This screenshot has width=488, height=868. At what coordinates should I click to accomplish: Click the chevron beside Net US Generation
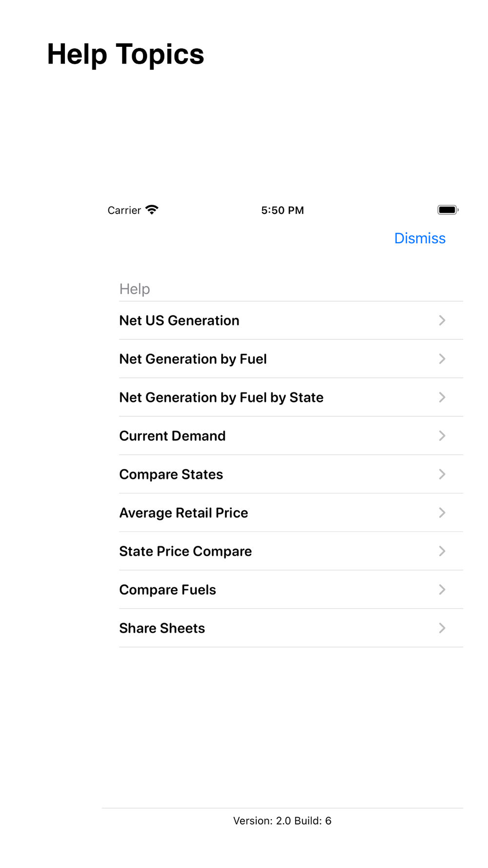pyautogui.click(x=442, y=321)
